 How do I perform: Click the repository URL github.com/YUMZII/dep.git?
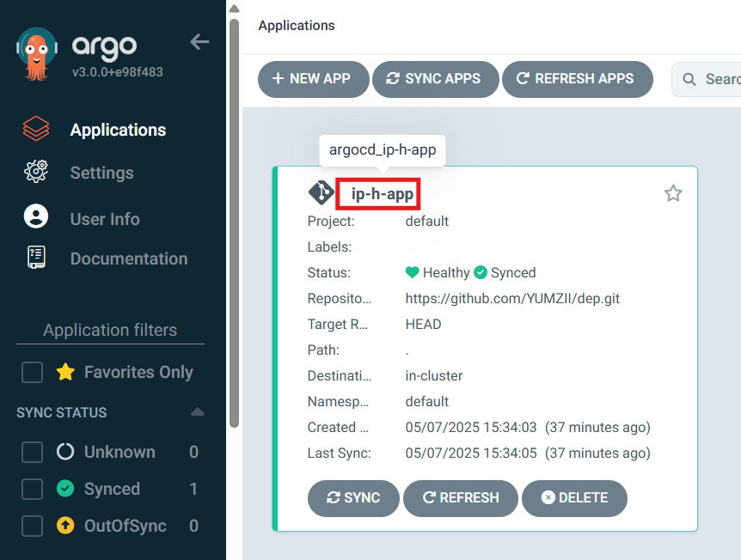click(512, 298)
